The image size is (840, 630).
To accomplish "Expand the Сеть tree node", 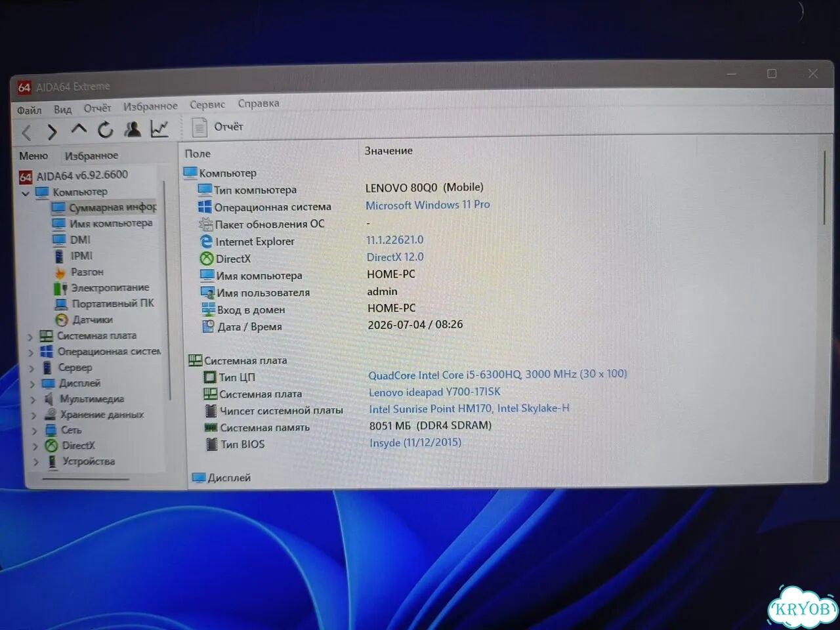I will (34, 431).
